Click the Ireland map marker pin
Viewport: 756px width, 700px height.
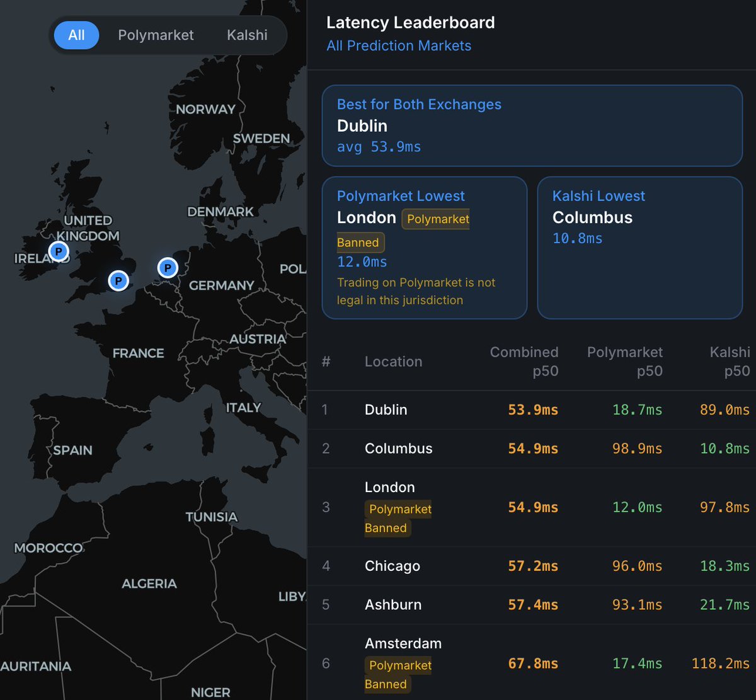pyautogui.click(x=59, y=251)
